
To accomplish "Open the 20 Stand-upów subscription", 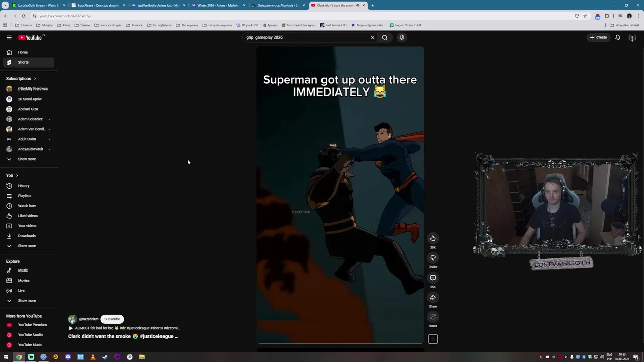I will [28, 99].
